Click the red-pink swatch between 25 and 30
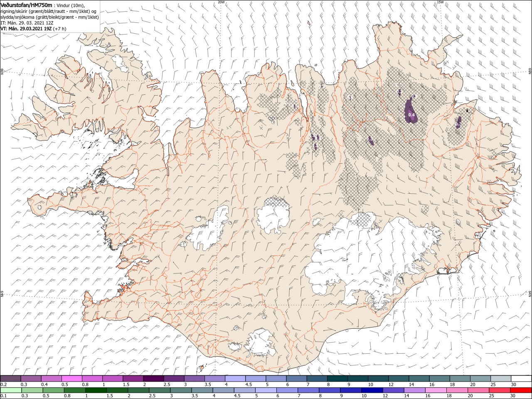 coord(499,390)
